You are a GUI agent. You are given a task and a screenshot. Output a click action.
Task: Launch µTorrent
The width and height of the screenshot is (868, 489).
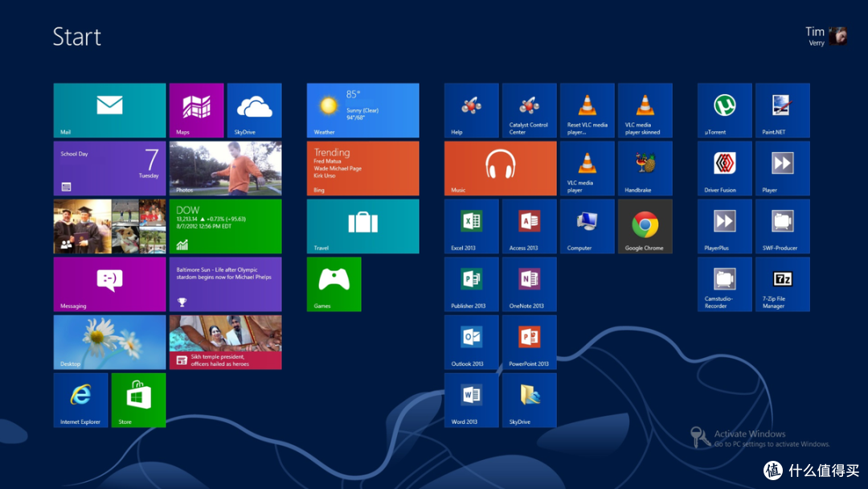coord(725,110)
